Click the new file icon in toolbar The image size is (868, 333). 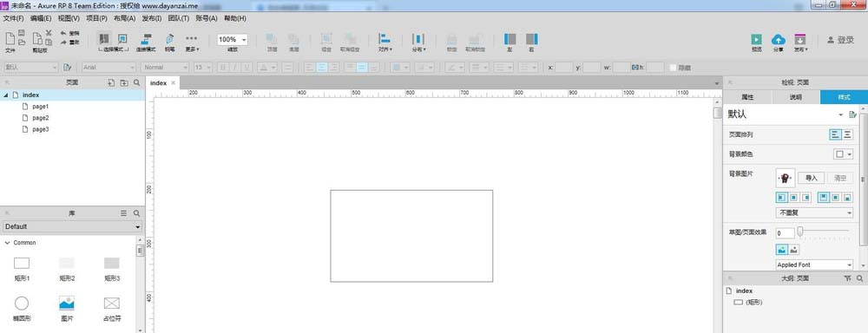click(10, 39)
